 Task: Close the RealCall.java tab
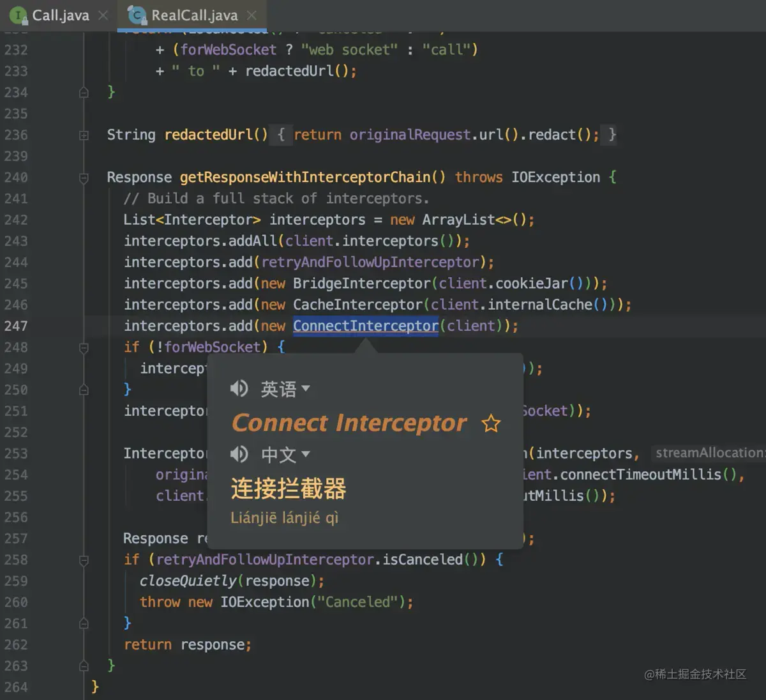click(252, 15)
